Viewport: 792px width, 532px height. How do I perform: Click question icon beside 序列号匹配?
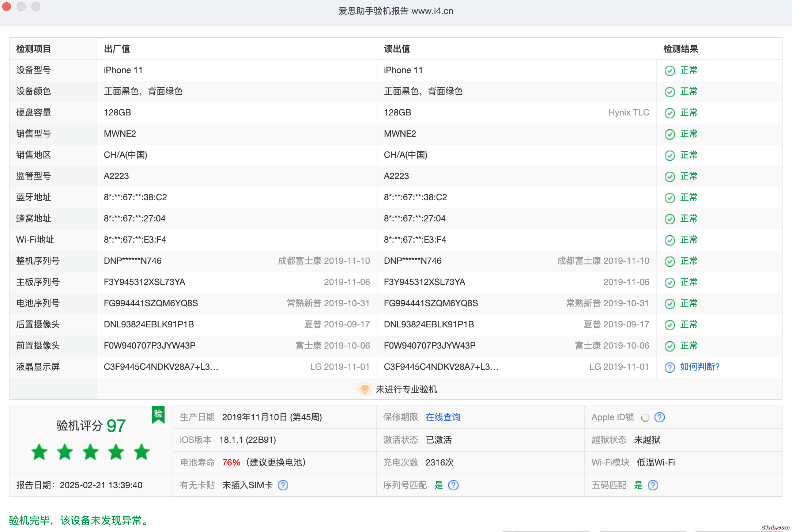click(453, 485)
